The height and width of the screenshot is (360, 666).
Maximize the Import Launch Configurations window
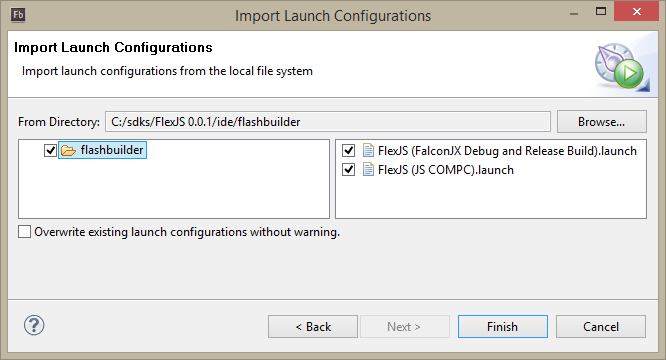(601, 11)
